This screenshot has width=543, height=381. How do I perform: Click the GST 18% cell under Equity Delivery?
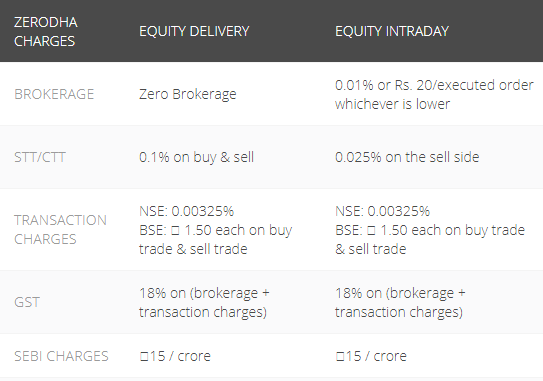pyautogui.click(x=204, y=302)
